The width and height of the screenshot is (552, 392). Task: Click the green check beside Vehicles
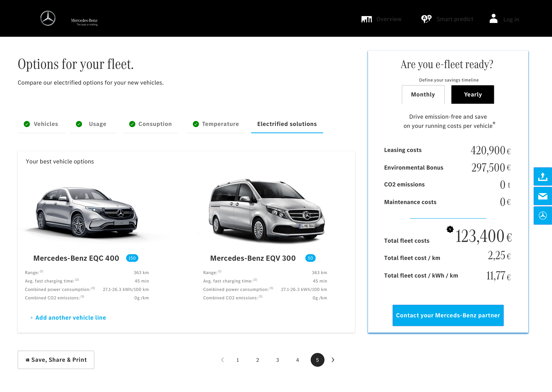(x=27, y=124)
